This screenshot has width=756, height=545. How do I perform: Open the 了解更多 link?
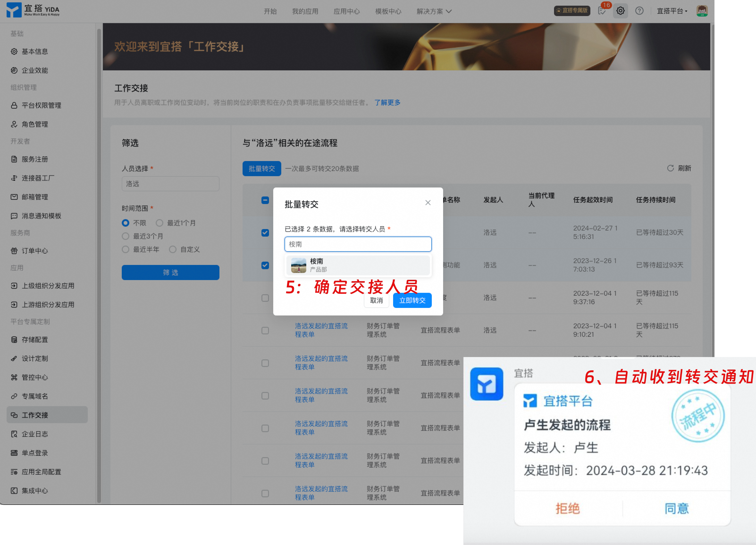click(x=387, y=102)
